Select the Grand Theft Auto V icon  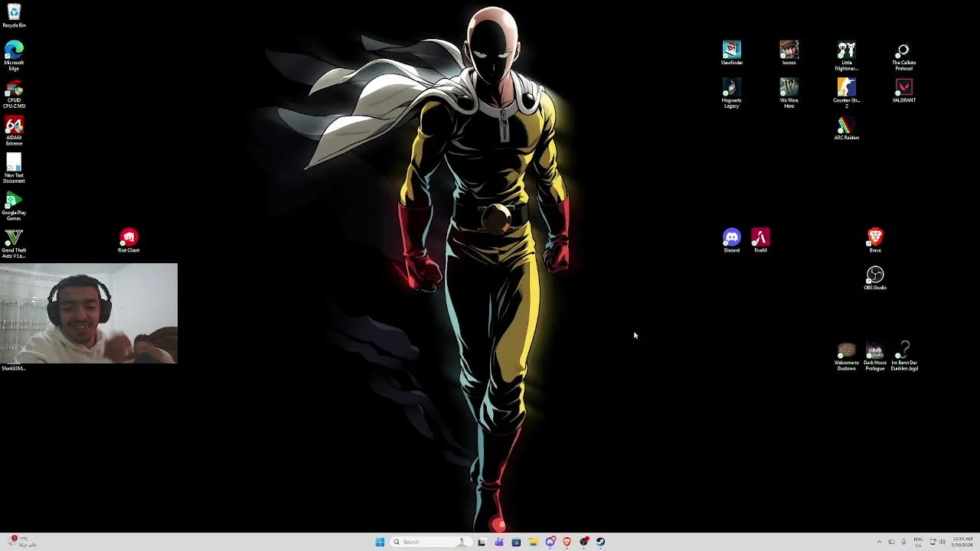14,243
